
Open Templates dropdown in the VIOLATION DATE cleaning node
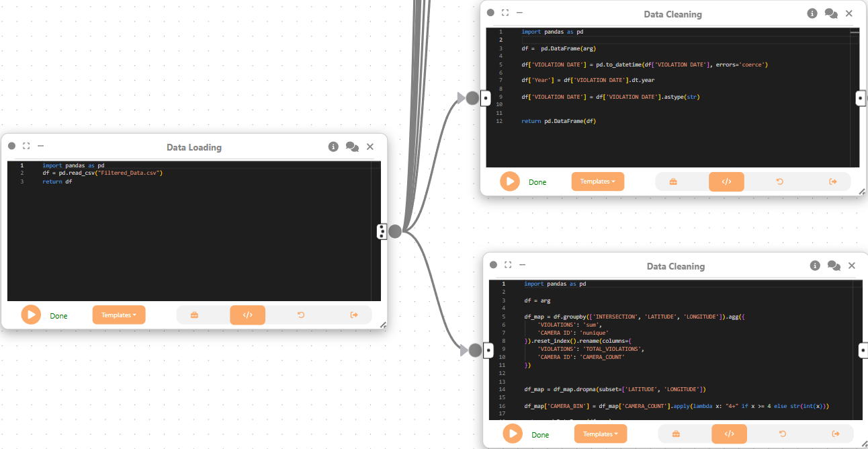point(598,181)
